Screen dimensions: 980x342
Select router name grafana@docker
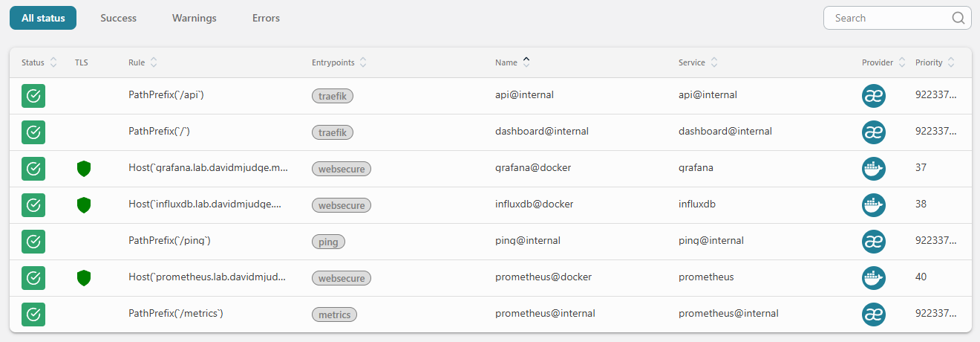pyautogui.click(x=532, y=168)
